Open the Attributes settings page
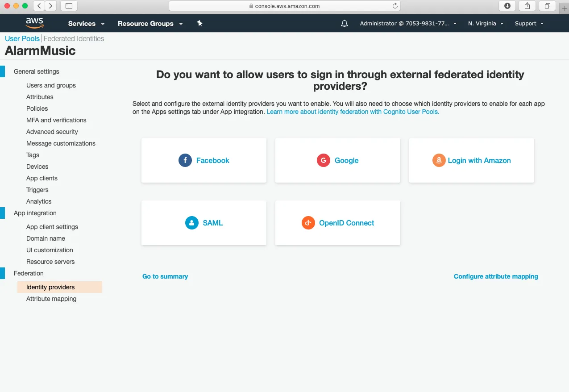Viewport: 569px width, 392px height. (x=40, y=97)
